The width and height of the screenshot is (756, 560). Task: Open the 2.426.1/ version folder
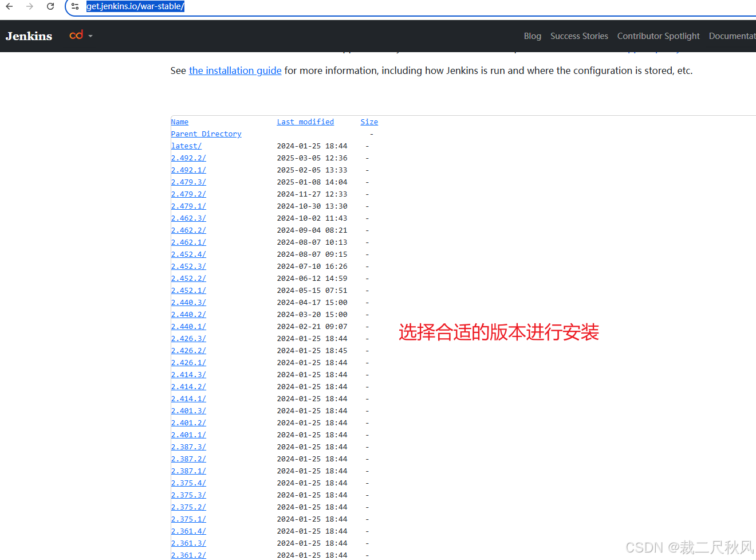(188, 363)
